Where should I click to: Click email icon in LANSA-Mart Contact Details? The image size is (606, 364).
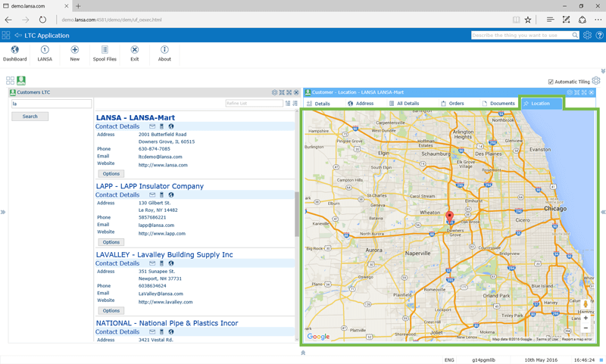pyautogui.click(x=152, y=126)
